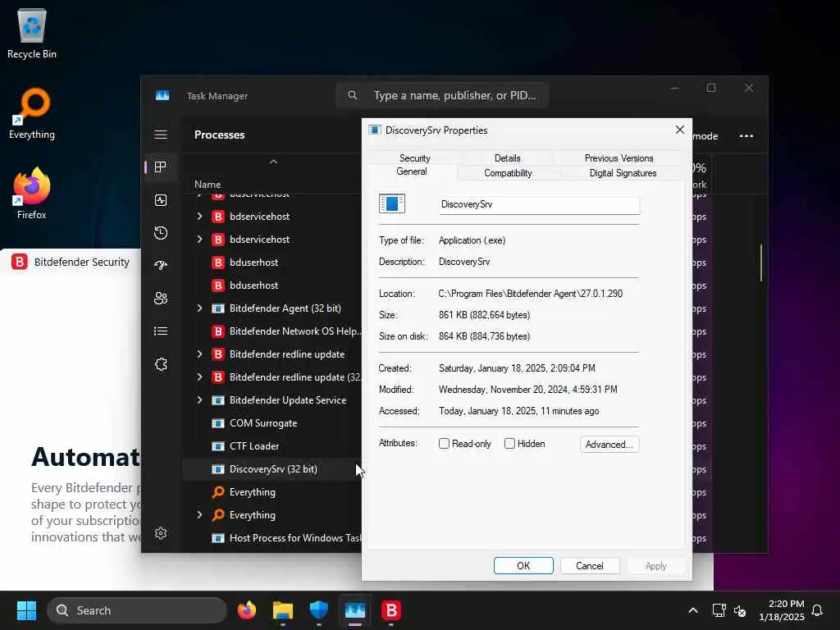Click the muted volume tray icon
This screenshot has width=840, height=630.
[740, 610]
